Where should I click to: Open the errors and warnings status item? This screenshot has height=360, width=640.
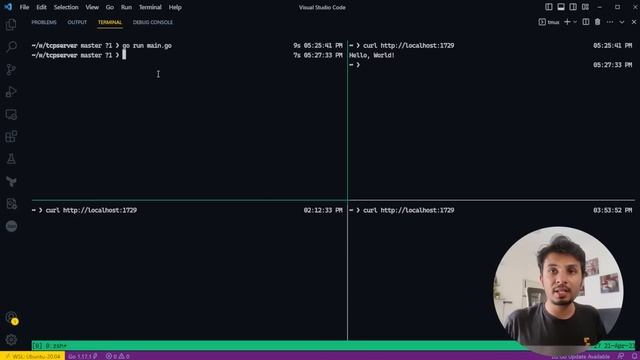(118, 356)
